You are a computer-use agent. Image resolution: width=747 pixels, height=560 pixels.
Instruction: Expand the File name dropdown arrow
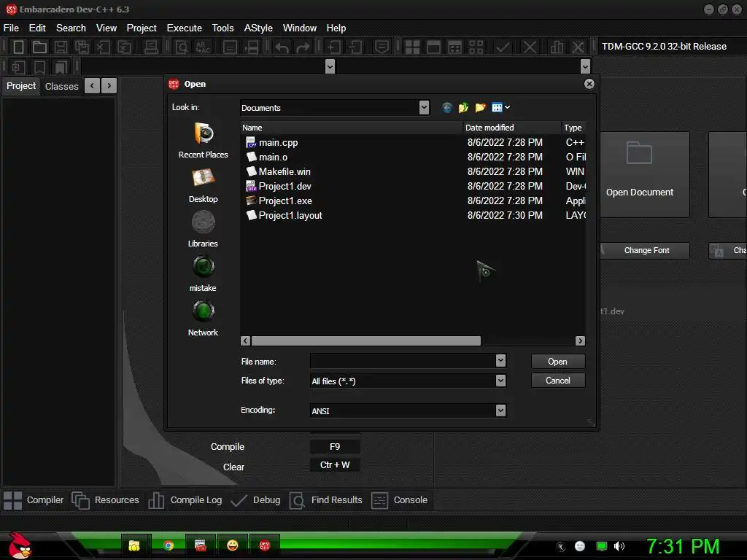[x=500, y=361]
